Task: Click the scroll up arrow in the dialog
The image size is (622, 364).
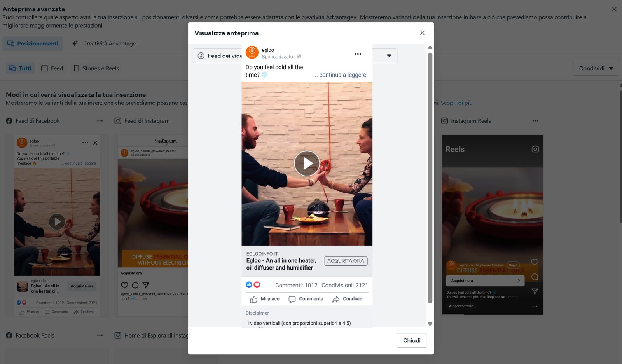Action: click(x=430, y=47)
